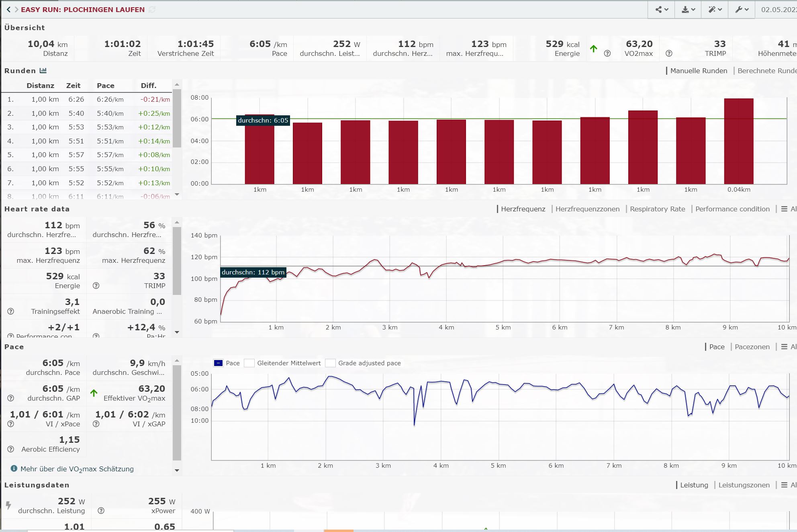Click the refresh icon beside activity title
Viewport: 797px width, 532px height.
tap(152, 9)
